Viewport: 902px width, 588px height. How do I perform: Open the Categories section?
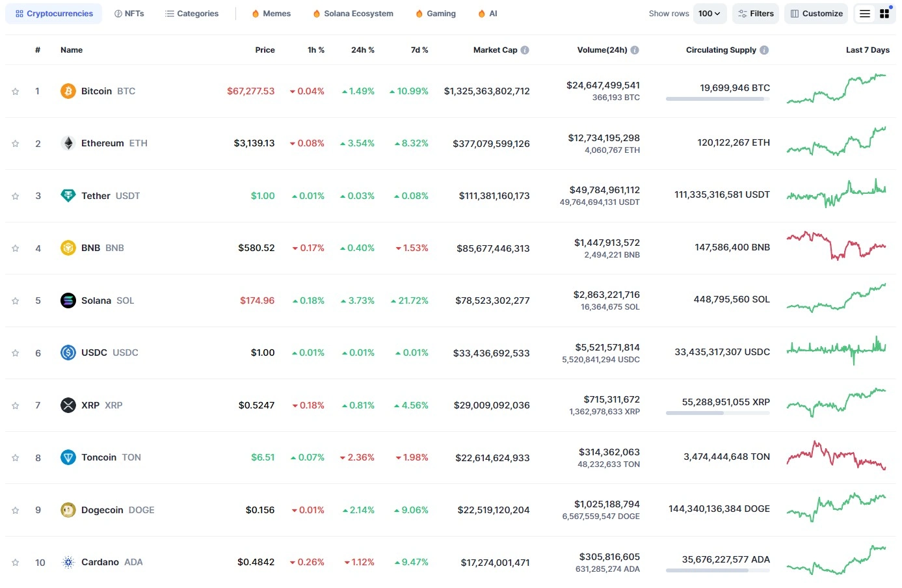(192, 13)
